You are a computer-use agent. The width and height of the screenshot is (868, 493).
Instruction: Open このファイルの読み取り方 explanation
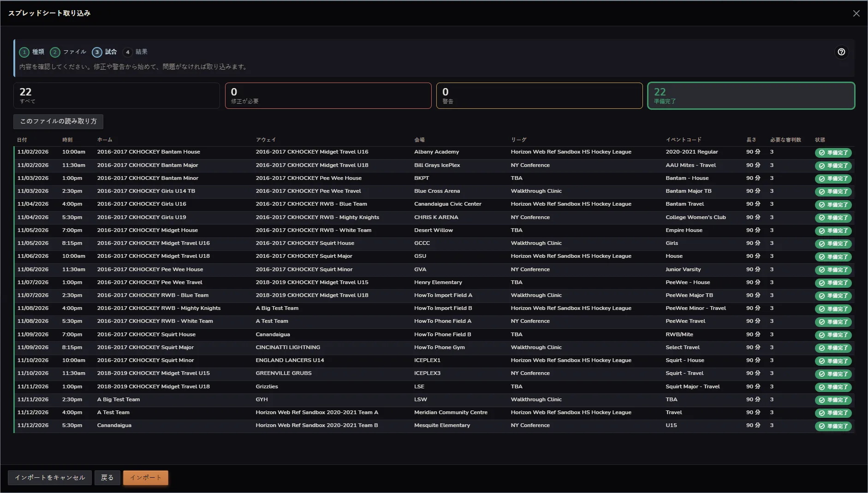(58, 121)
